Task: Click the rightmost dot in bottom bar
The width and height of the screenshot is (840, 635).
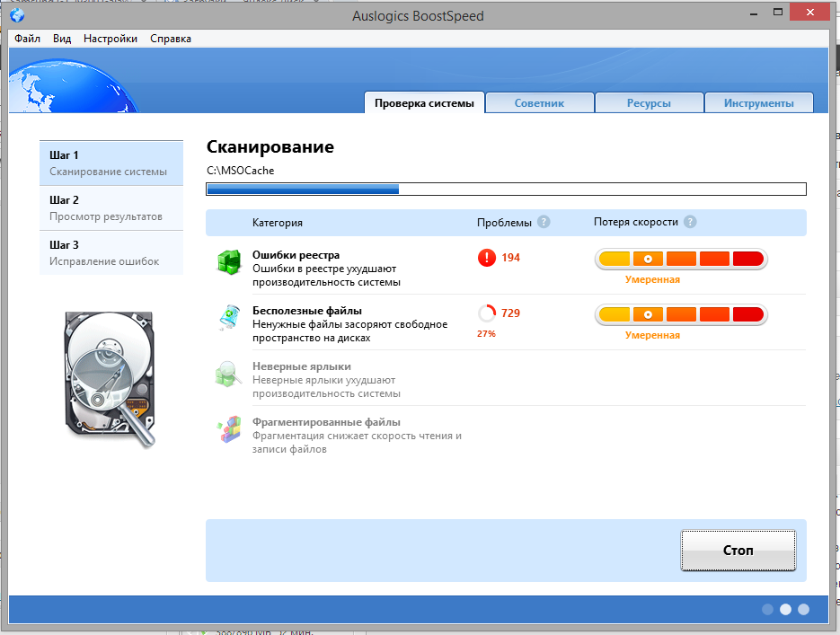Action: [x=803, y=609]
